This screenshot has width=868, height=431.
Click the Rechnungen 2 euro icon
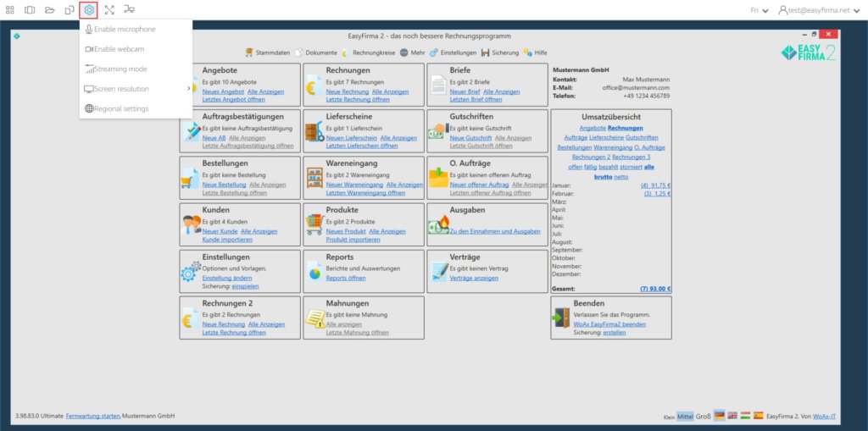(x=188, y=320)
